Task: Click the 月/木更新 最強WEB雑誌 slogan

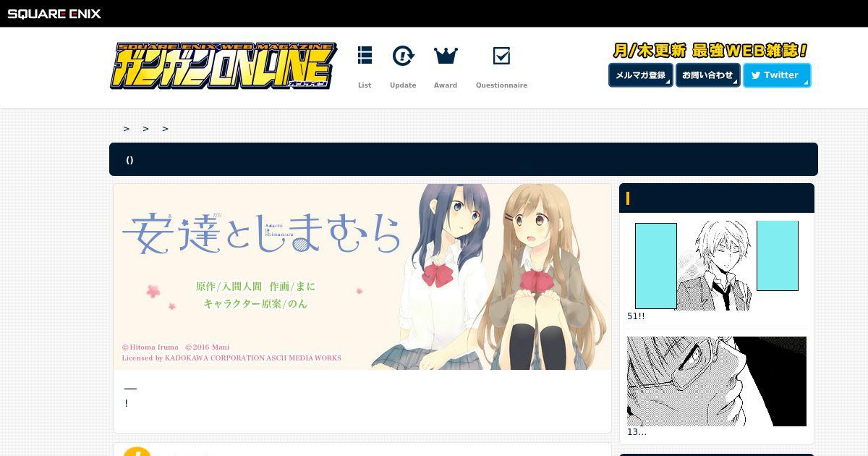Action: [x=710, y=51]
